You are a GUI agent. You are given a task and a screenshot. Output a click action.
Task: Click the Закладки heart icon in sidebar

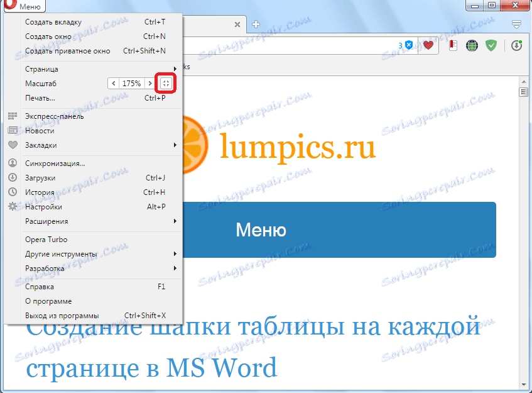click(x=13, y=145)
